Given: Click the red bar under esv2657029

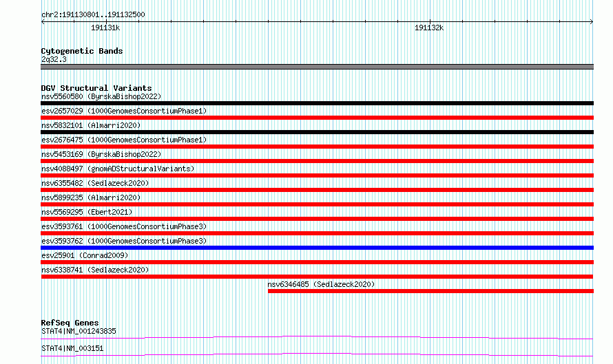Looking at the screenshot, I should click(x=317, y=118).
